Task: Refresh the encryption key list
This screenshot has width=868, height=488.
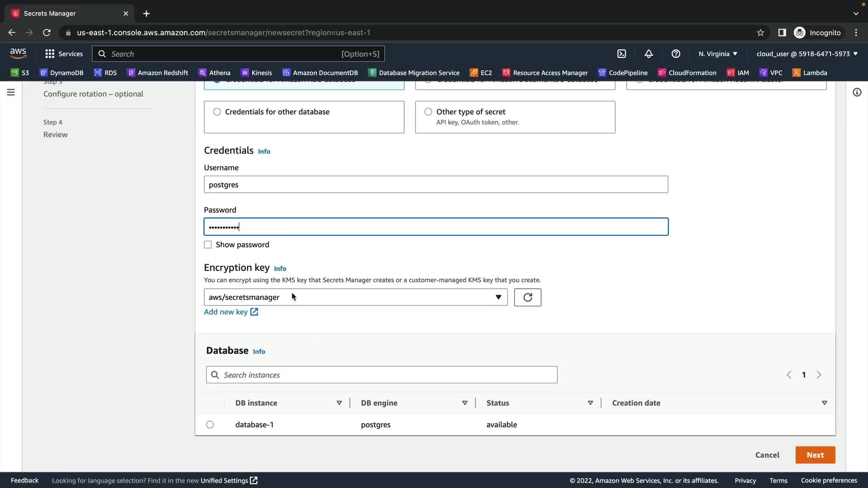Action: click(x=528, y=297)
